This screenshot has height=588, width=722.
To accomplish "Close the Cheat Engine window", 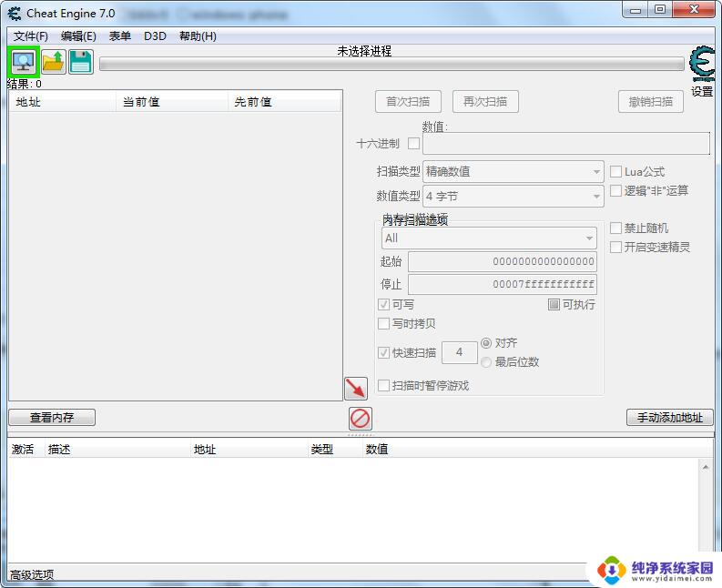I will tap(695, 10).
